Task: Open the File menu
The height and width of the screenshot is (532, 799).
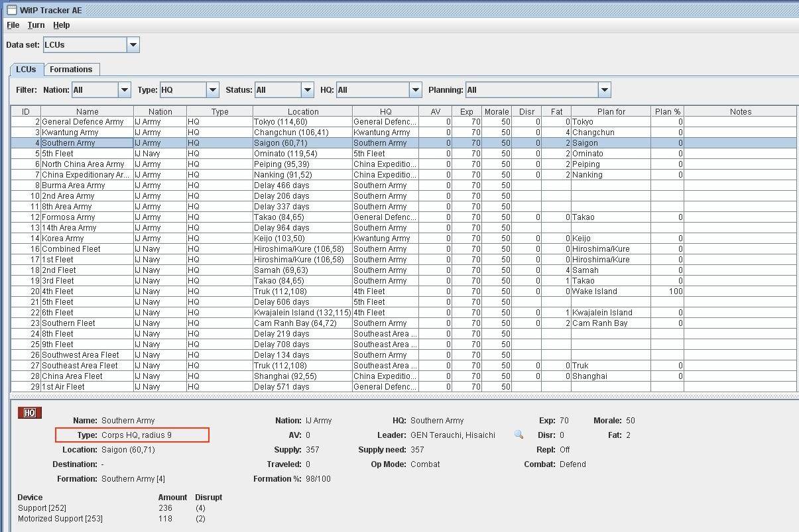Action: pyautogui.click(x=13, y=25)
